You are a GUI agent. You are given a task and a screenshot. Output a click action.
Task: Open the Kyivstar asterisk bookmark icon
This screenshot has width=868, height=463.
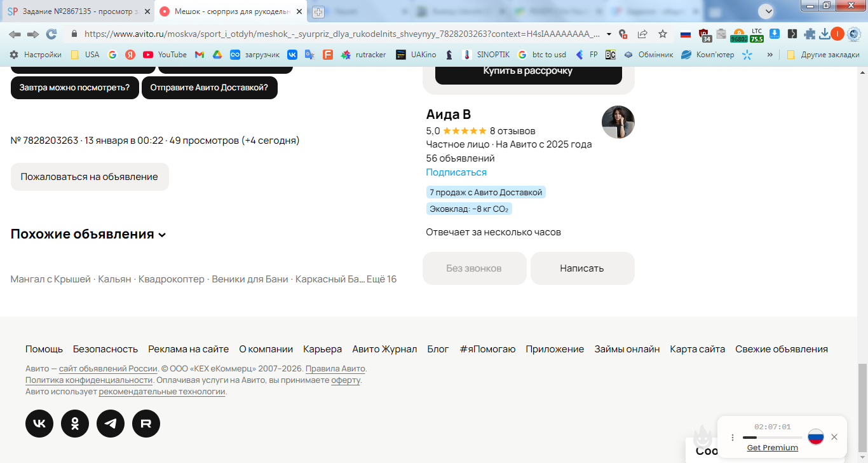click(747, 55)
